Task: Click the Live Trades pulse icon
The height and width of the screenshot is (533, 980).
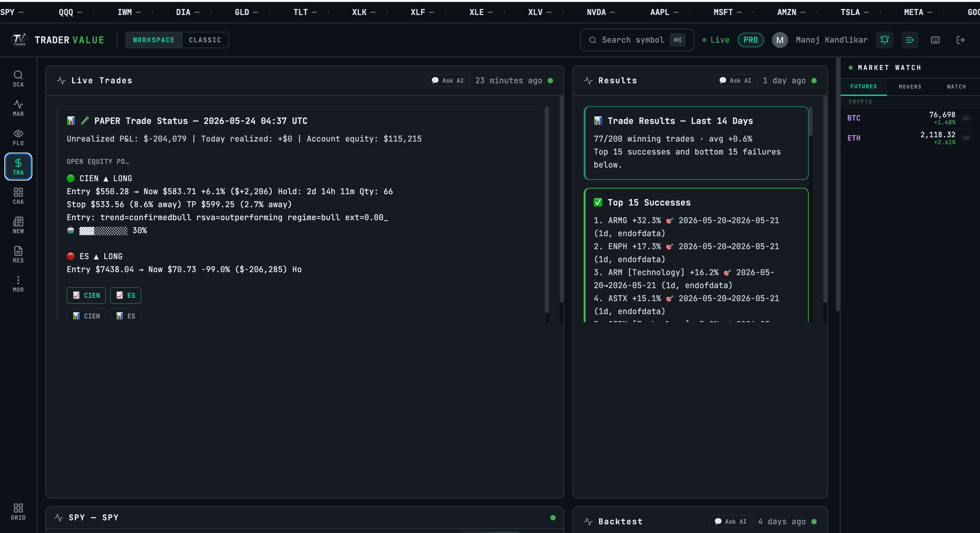Action: click(x=61, y=80)
